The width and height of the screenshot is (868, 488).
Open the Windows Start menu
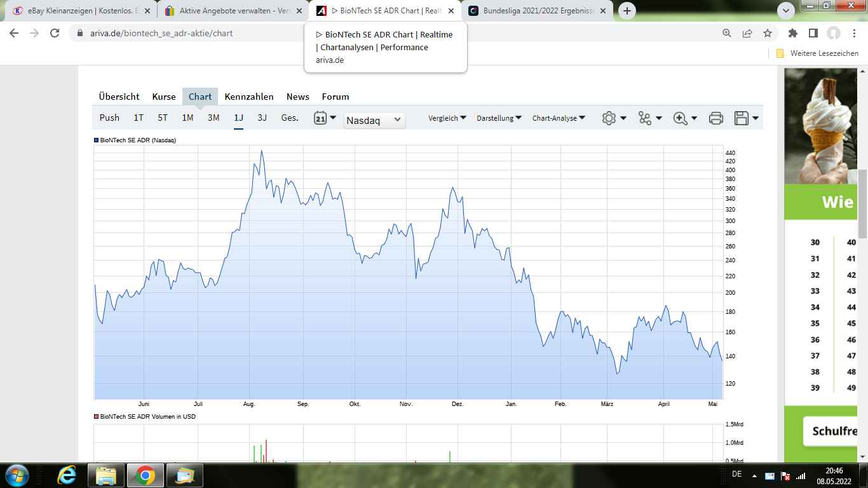pyautogui.click(x=16, y=475)
